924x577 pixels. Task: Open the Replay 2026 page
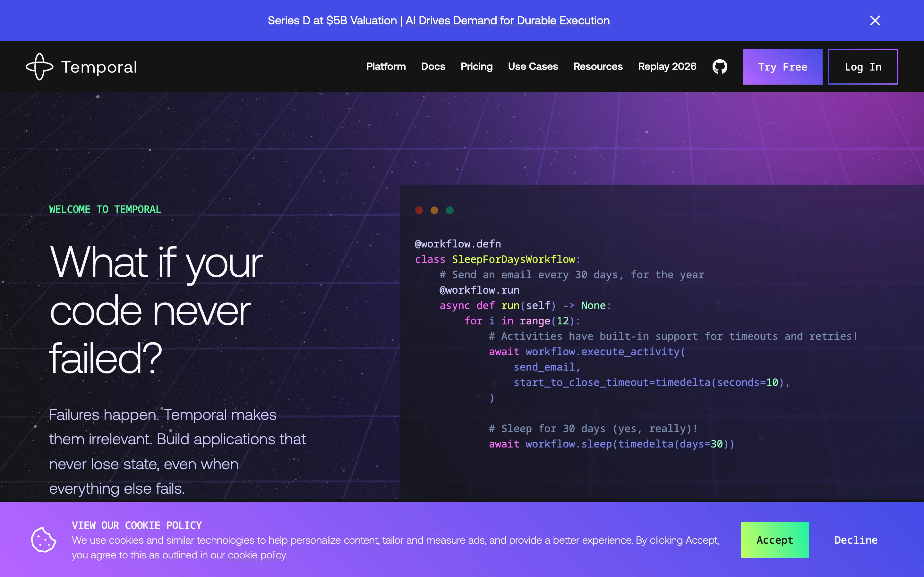(x=667, y=67)
